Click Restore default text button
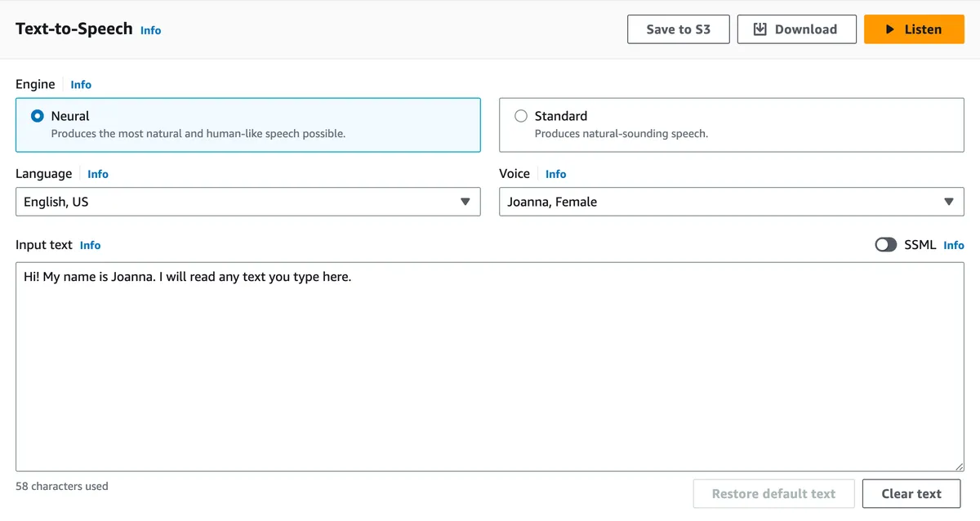 pos(773,494)
